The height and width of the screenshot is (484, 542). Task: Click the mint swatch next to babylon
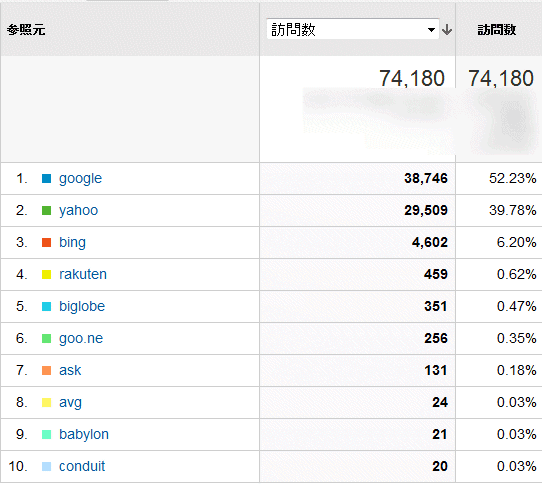pos(46,435)
